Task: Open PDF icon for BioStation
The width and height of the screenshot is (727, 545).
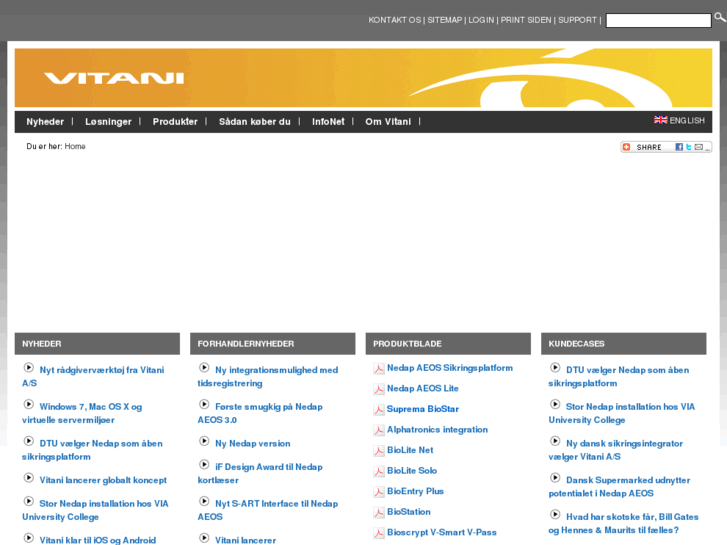Action: [379, 513]
